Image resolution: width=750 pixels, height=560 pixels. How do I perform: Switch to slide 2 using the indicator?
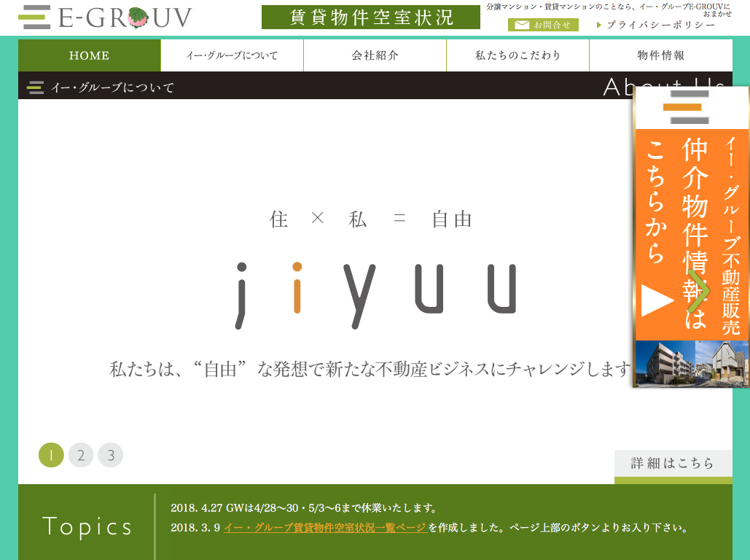(x=81, y=455)
